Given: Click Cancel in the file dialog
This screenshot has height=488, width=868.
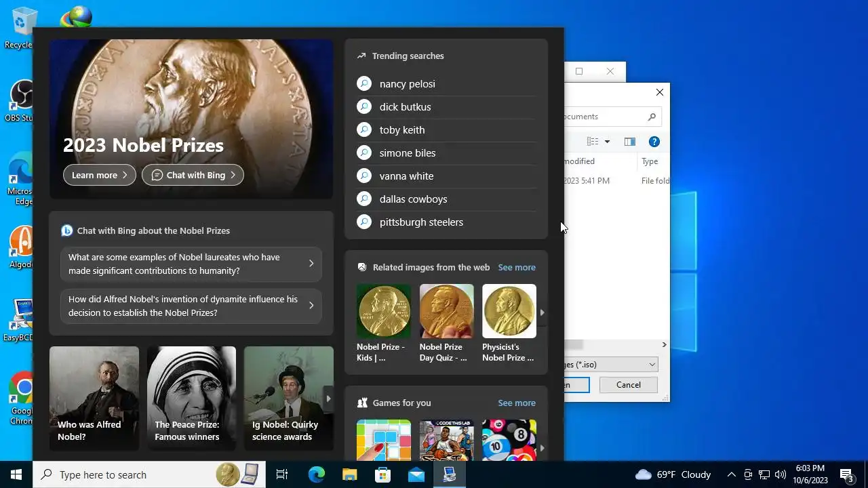Looking at the screenshot, I should [x=629, y=384].
